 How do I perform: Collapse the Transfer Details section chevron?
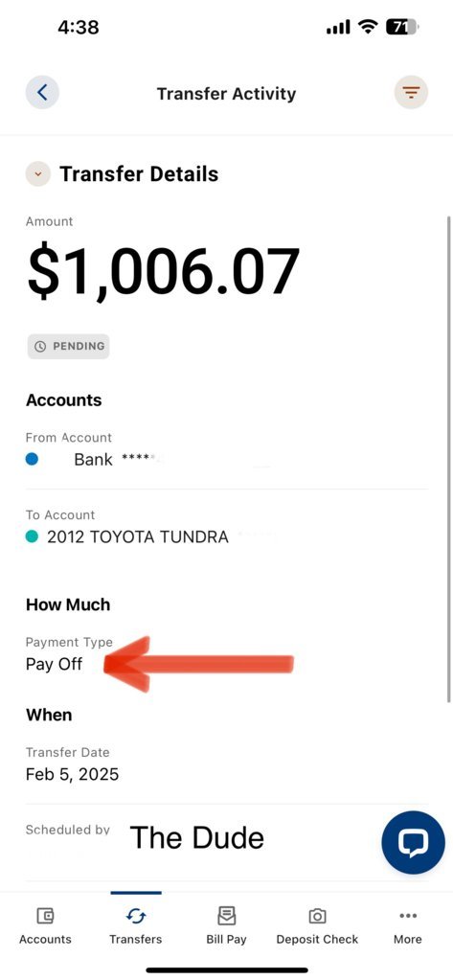pyautogui.click(x=37, y=173)
